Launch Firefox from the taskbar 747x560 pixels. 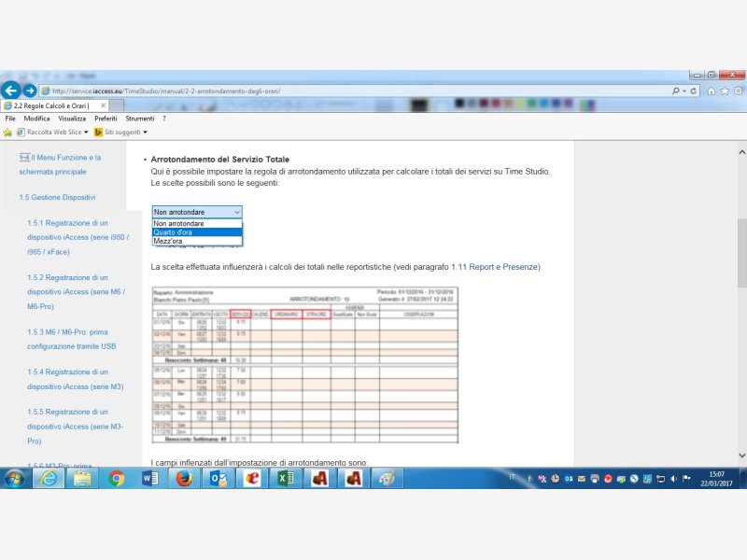(x=184, y=478)
